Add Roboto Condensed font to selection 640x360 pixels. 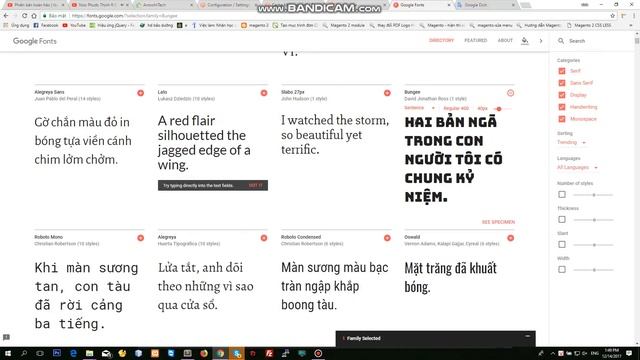[x=387, y=238]
